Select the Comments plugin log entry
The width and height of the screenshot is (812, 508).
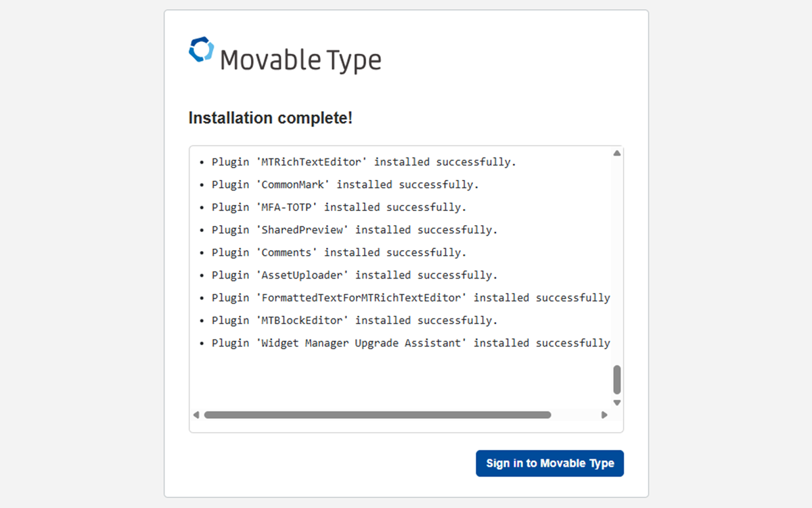[338, 252]
